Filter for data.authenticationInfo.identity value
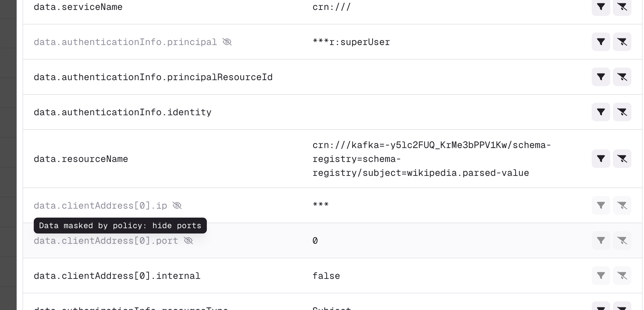644x310 pixels. coord(601,112)
